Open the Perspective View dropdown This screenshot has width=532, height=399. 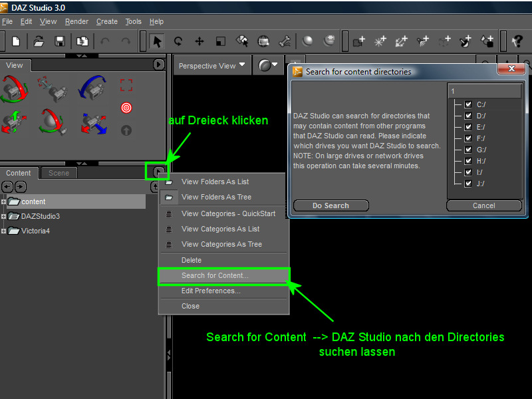212,65
